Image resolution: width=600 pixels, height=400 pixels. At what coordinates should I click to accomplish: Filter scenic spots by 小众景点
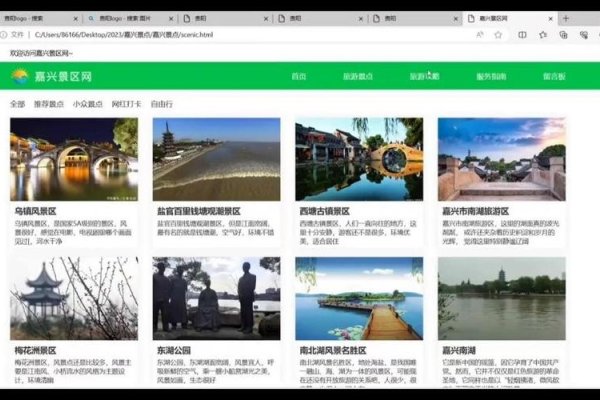[88, 104]
